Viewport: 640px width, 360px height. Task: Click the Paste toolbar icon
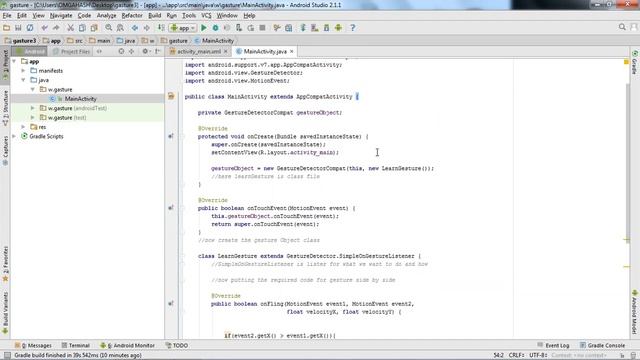click(x=94, y=28)
